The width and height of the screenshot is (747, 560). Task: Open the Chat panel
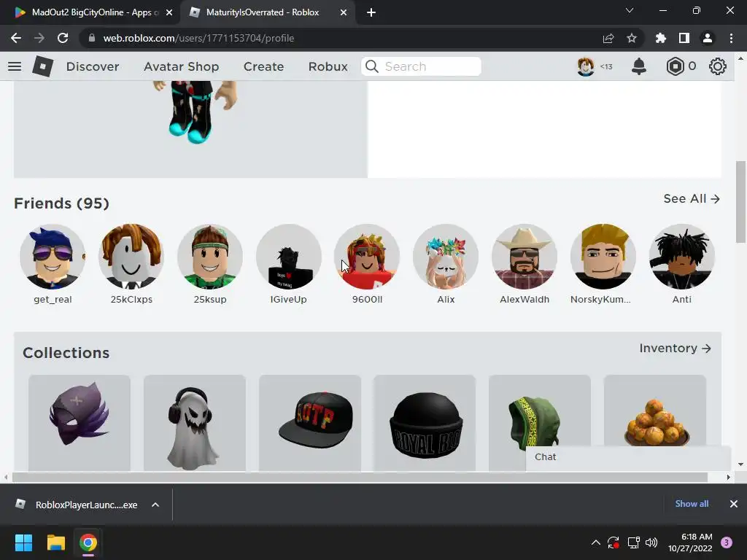[x=628, y=457]
